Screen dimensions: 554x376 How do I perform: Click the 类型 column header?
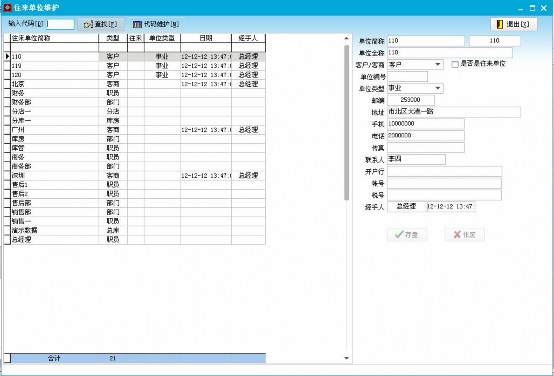click(x=113, y=38)
